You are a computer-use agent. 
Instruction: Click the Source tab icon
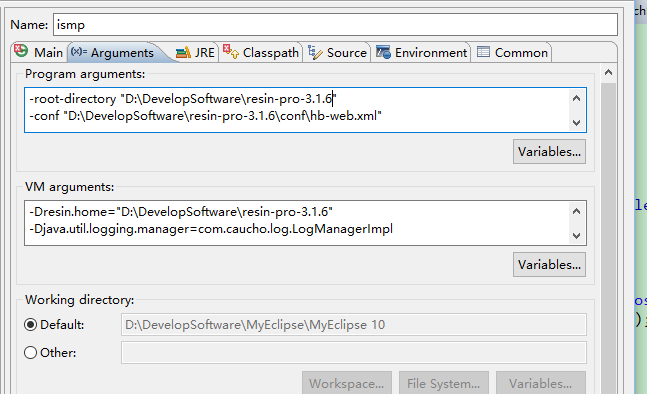[x=315, y=52]
